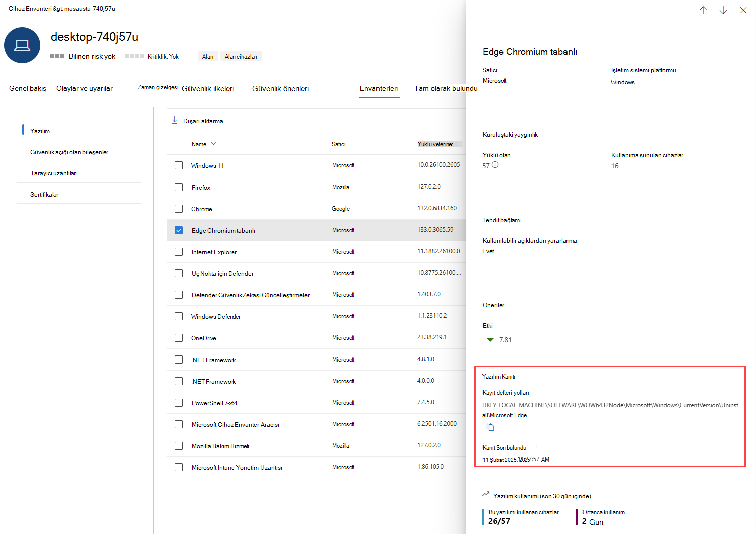Click the Defender GüvenlikZekası Güncelleştirmeler row name

(251, 295)
